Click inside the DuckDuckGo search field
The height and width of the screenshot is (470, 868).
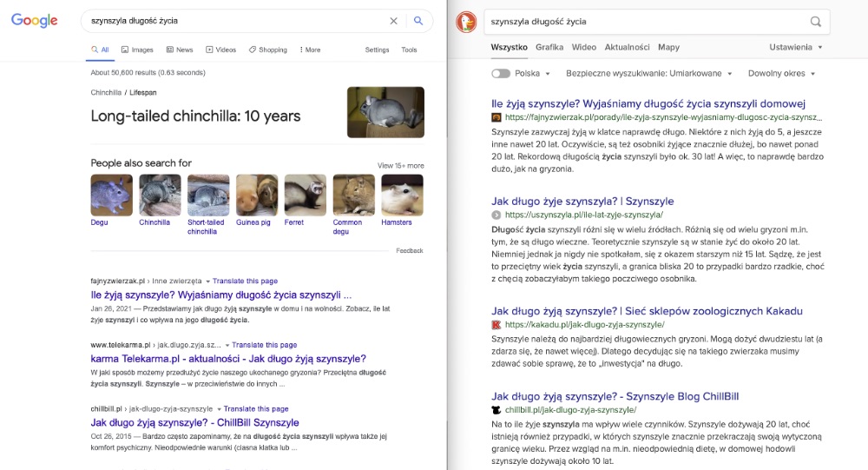click(x=642, y=22)
